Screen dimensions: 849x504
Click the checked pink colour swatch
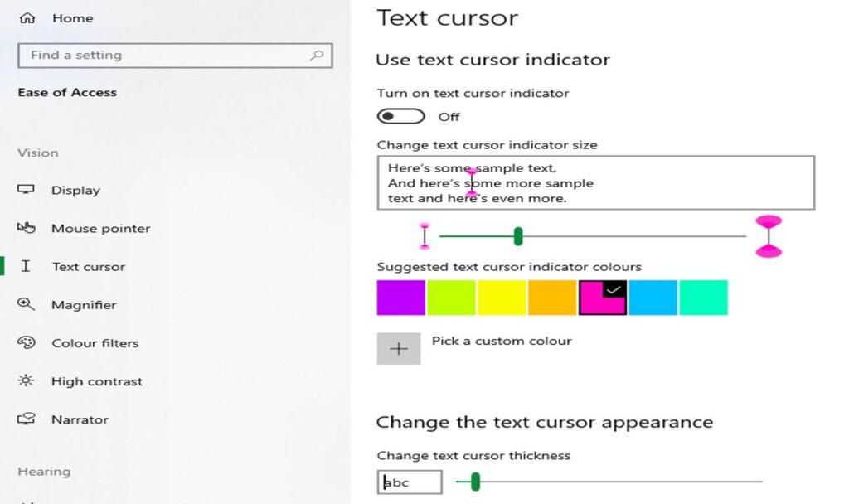[602, 298]
